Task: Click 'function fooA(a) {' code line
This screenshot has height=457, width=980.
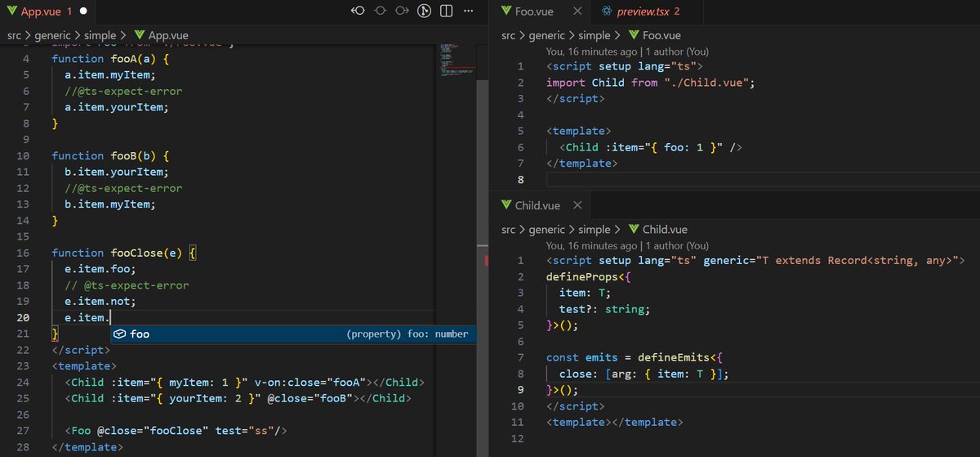Action: click(109, 59)
